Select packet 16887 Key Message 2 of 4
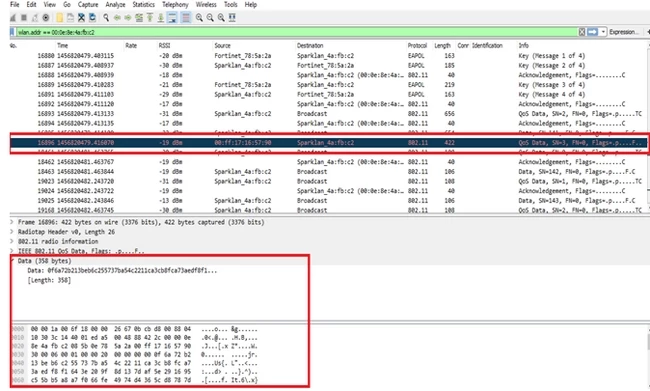The height and width of the screenshot is (391, 650). [327, 66]
